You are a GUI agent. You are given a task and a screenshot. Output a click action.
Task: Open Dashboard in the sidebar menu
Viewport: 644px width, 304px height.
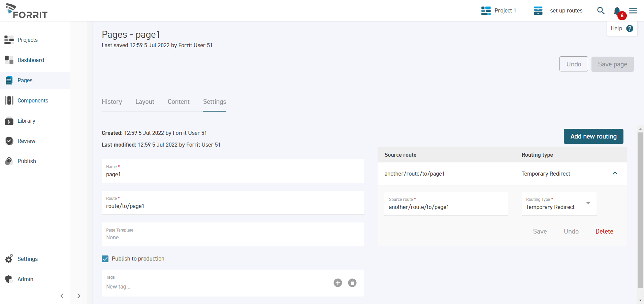(x=31, y=60)
